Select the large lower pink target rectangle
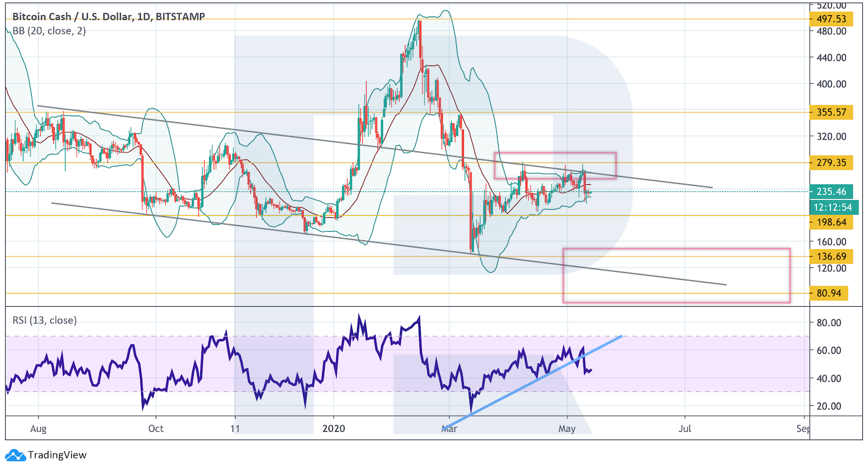 pyautogui.click(x=676, y=276)
